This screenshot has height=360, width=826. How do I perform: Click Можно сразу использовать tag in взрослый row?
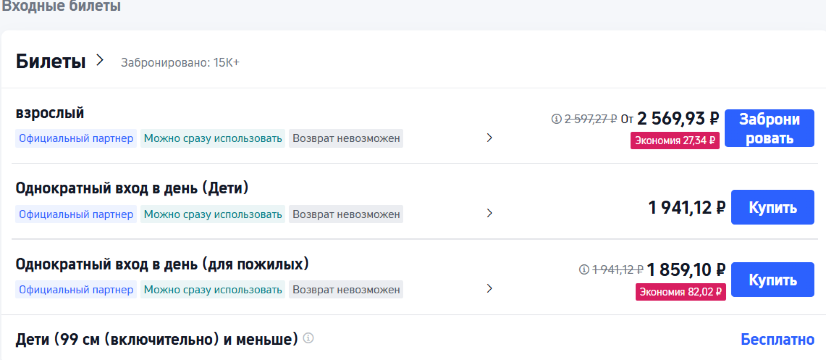(x=213, y=139)
